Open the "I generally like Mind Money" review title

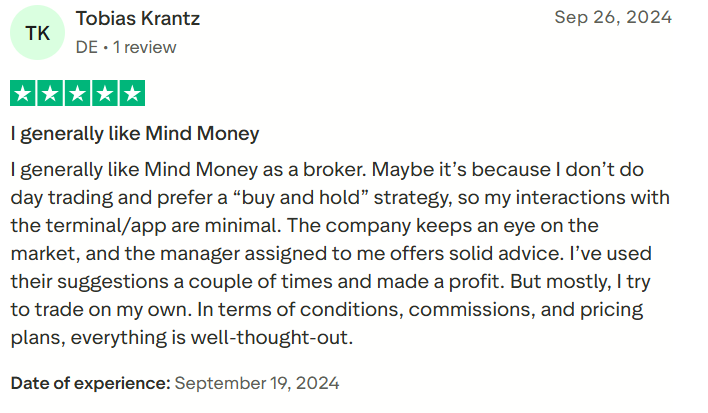[135, 133]
